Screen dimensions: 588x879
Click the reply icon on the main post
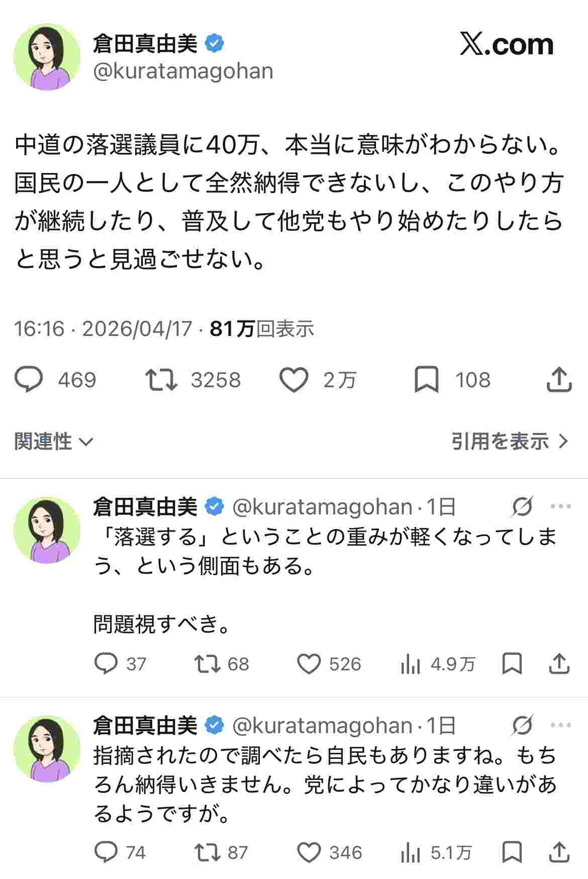tap(29, 380)
